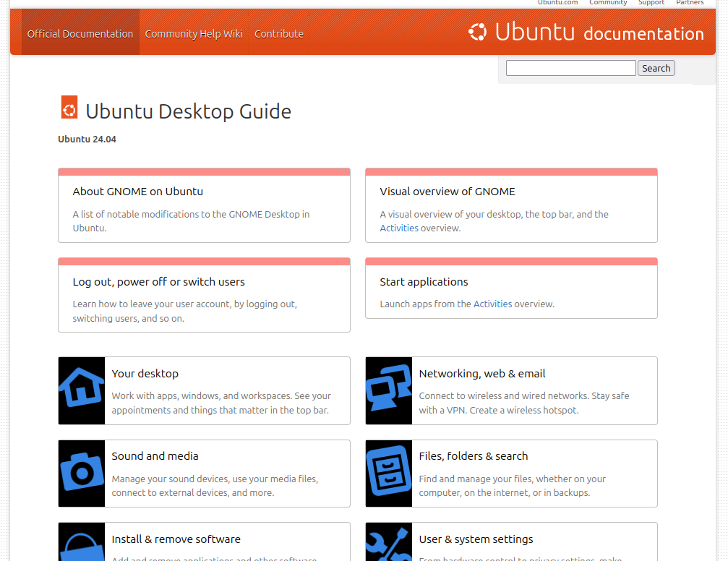728x561 pixels.
Task: Click the file cabinet icon for Files
Action: pos(388,473)
